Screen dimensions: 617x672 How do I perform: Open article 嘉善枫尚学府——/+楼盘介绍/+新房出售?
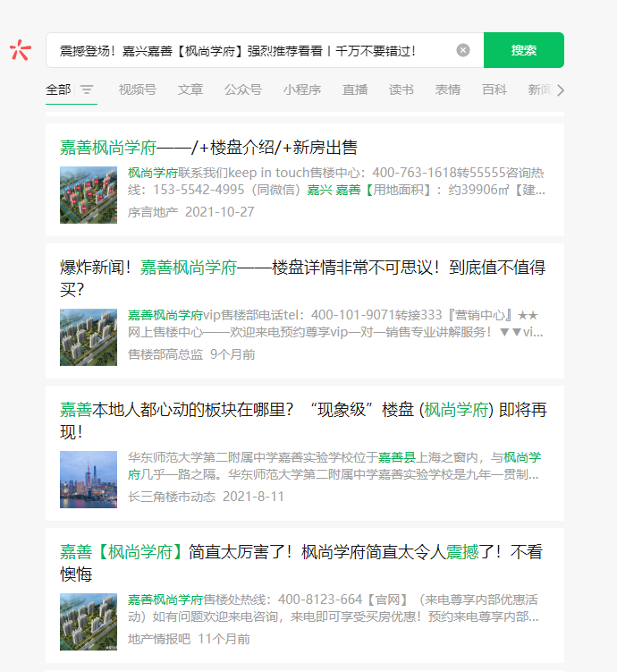tap(208, 148)
